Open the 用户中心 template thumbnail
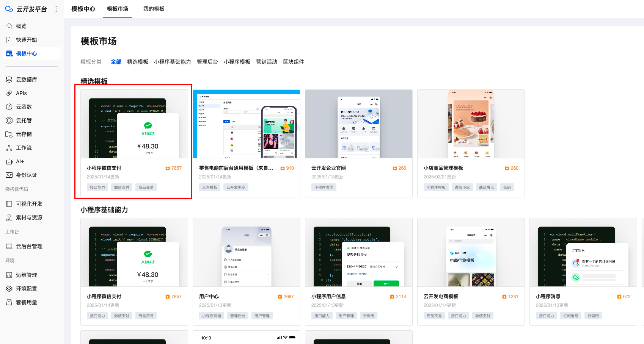 [x=247, y=252]
